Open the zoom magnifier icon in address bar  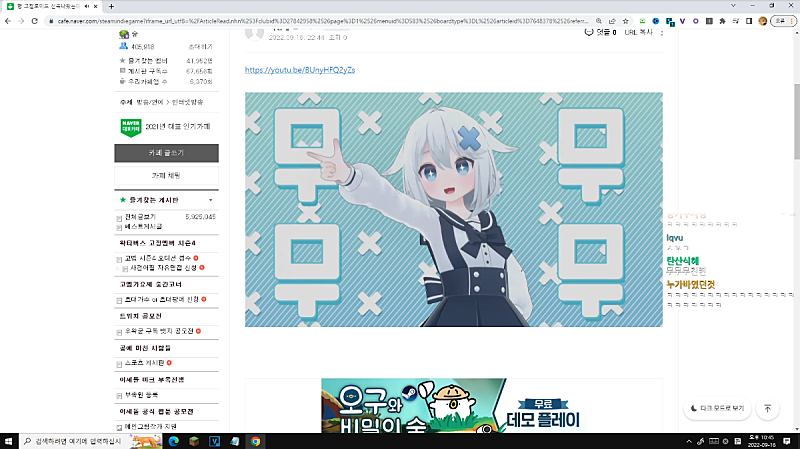598,21
